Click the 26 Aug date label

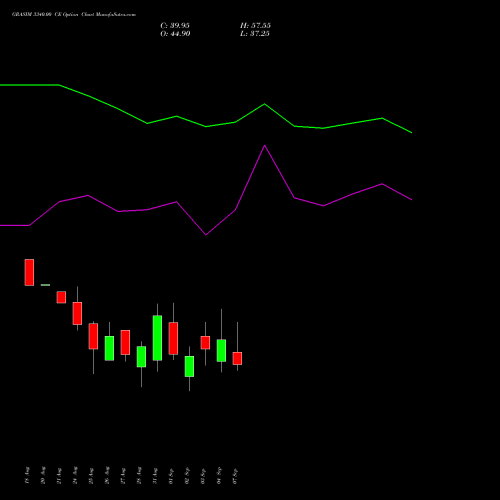click(107, 475)
